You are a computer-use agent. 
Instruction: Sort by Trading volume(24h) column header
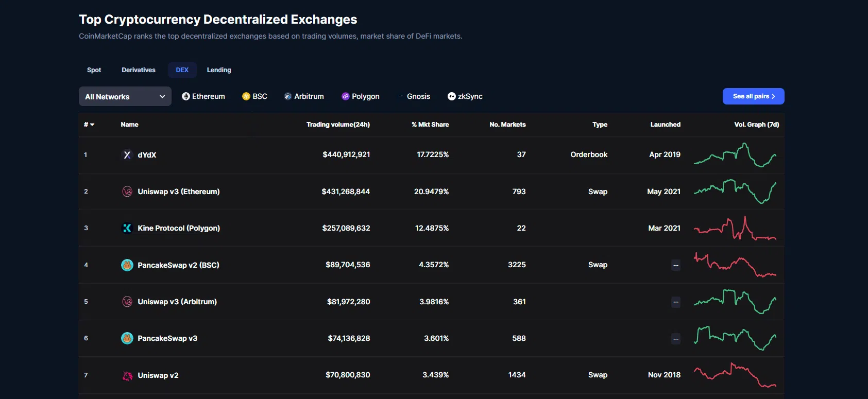point(338,125)
